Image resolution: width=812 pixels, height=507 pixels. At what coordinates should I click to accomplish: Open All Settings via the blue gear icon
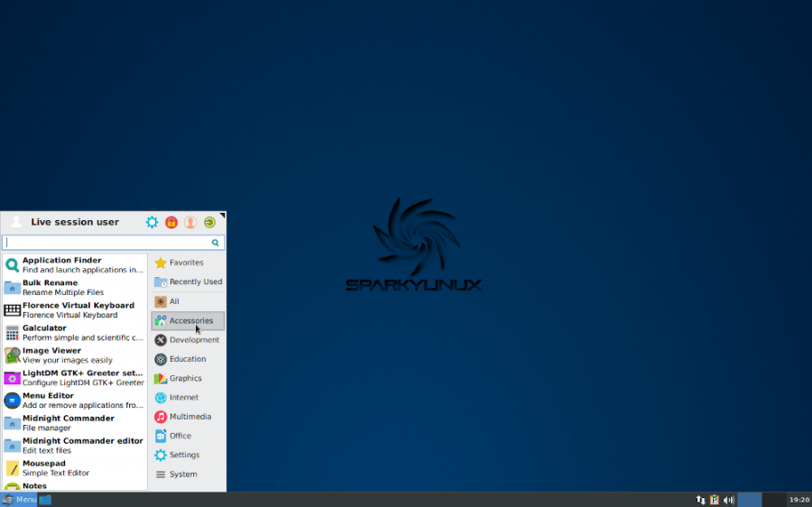pos(152,222)
